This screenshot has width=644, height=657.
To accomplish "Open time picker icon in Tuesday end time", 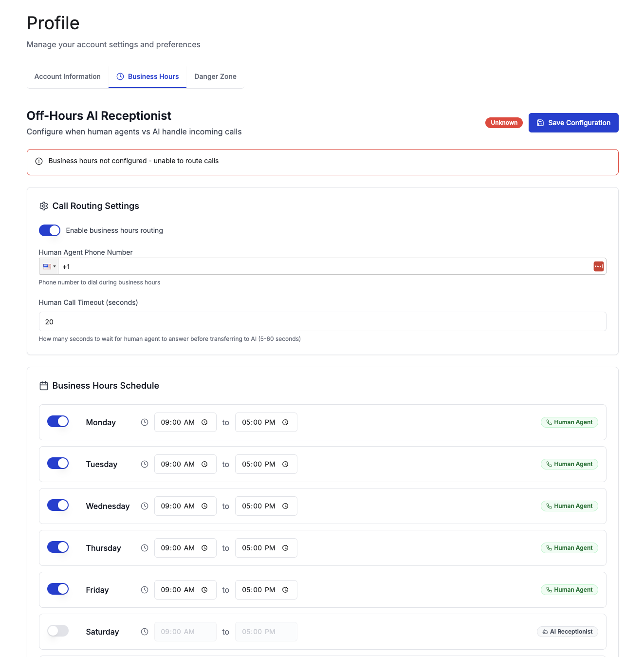I will 285,464.
